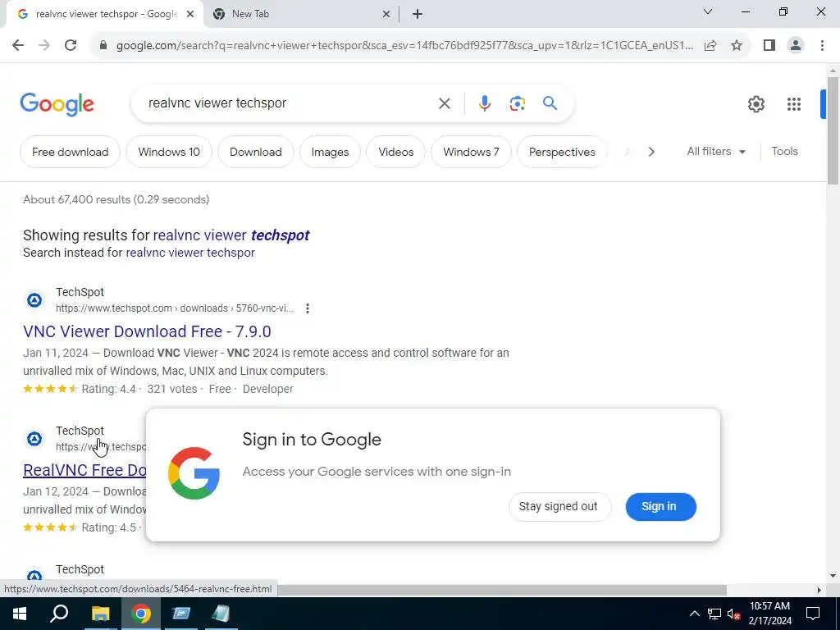This screenshot has width=840, height=630.
Task: Switch to Videos results
Action: click(396, 152)
